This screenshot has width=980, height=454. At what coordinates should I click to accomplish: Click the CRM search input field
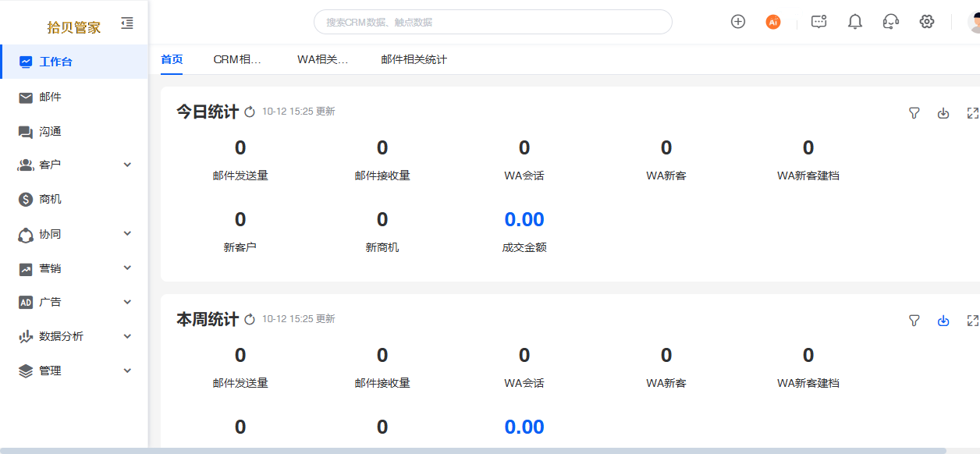click(x=493, y=22)
